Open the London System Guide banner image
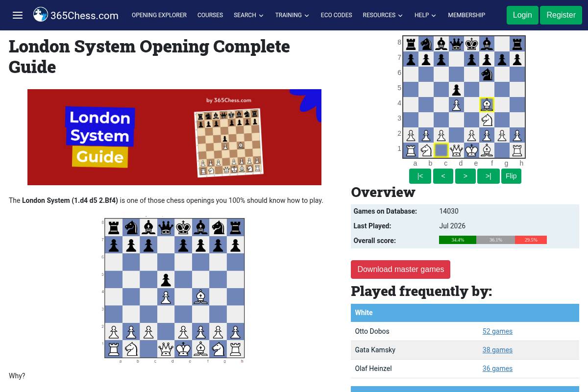This screenshot has width=588, height=392. click(174, 137)
